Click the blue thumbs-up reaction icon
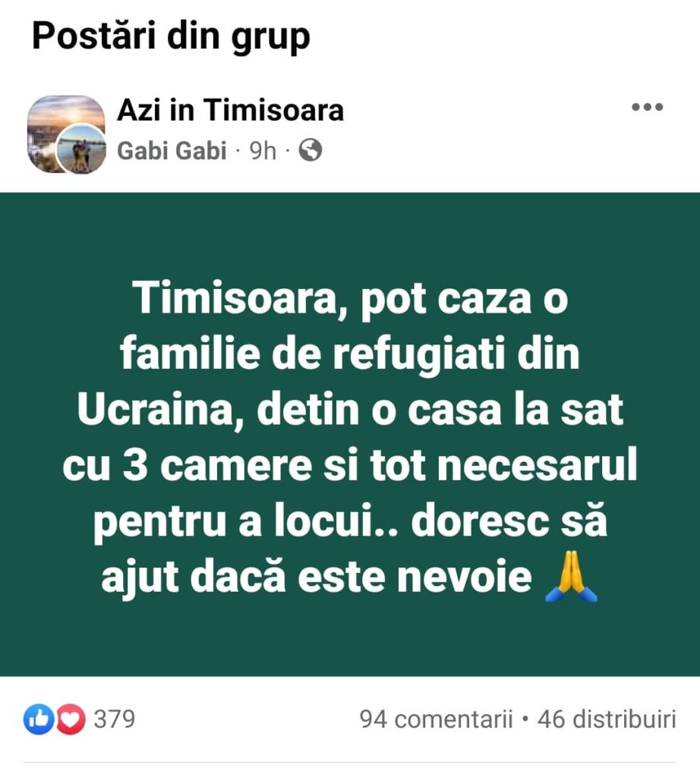Image resolution: width=700 pixels, height=777 pixels. 39,719
